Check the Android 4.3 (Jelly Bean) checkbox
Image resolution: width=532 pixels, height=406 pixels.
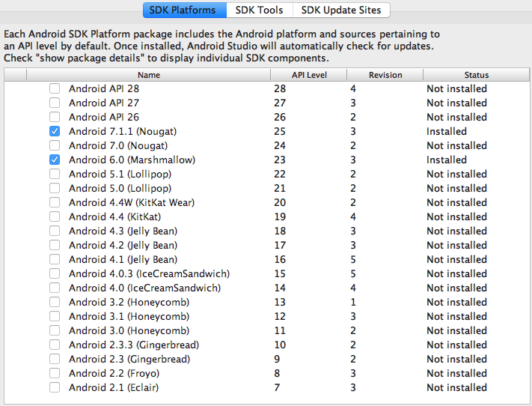click(x=55, y=231)
